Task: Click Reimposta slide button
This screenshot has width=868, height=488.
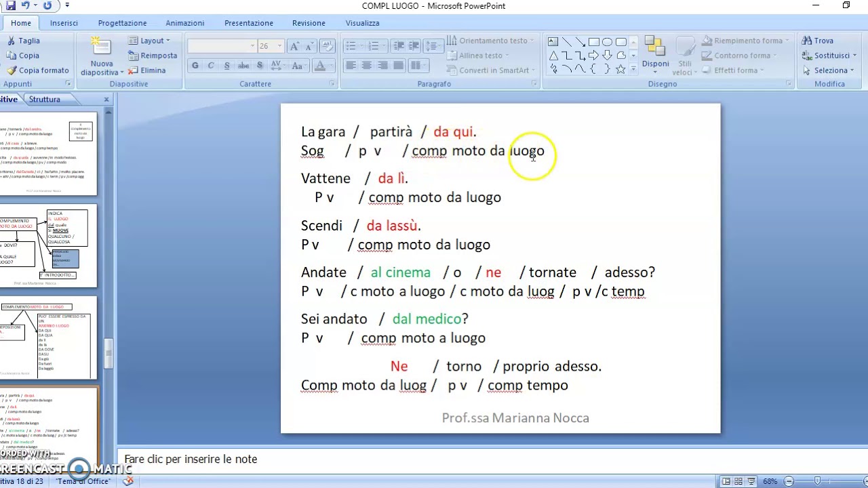Action: [x=153, y=56]
